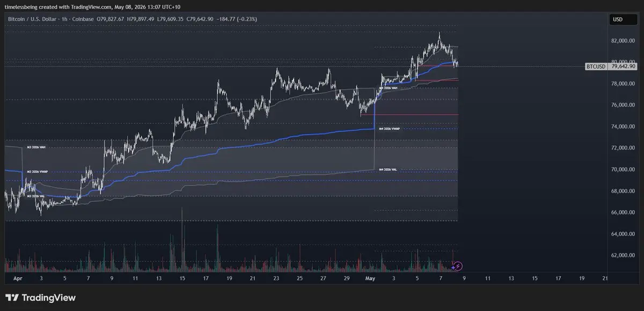Select the M4 2026 VAH level label

[x=388, y=87]
